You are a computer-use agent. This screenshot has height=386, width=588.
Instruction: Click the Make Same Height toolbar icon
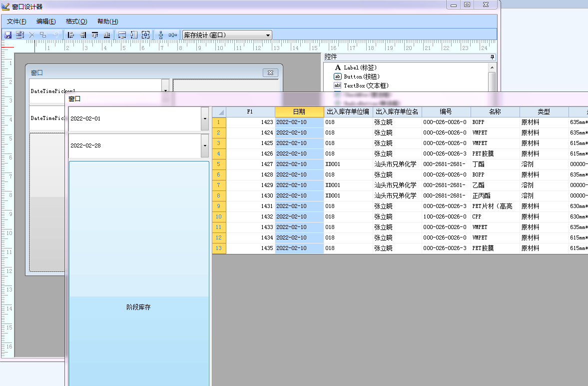[x=134, y=35]
